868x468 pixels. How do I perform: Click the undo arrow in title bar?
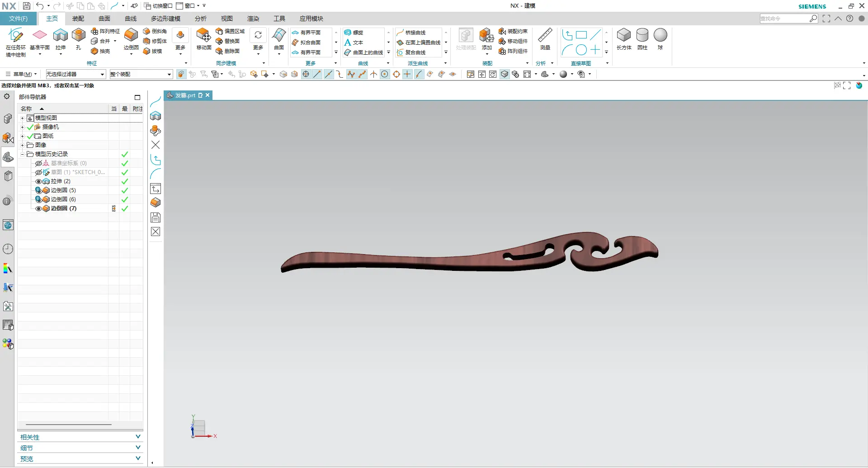pos(40,6)
